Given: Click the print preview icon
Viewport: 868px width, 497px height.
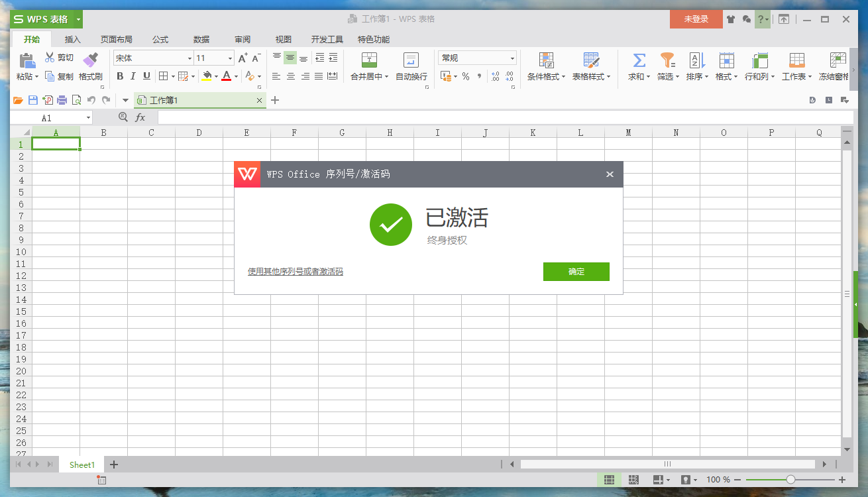Looking at the screenshot, I should (x=77, y=100).
